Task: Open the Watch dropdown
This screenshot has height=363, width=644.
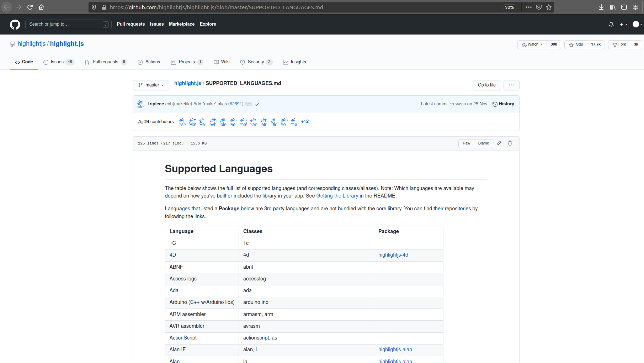Action: [532, 44]
